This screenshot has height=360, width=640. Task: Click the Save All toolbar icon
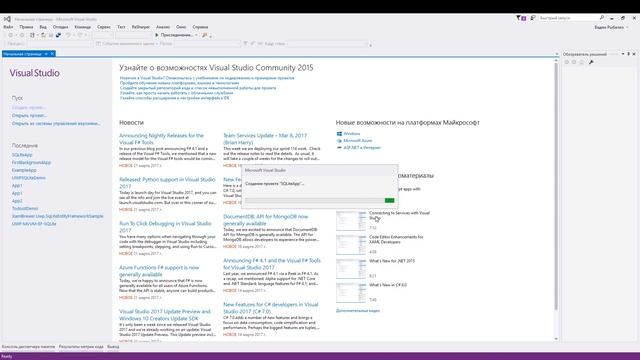pos(58,35)
